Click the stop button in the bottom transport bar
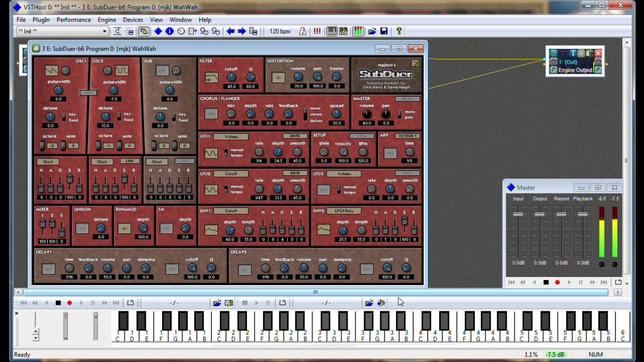This screenshot has width=644, height=362. [58, 303]
